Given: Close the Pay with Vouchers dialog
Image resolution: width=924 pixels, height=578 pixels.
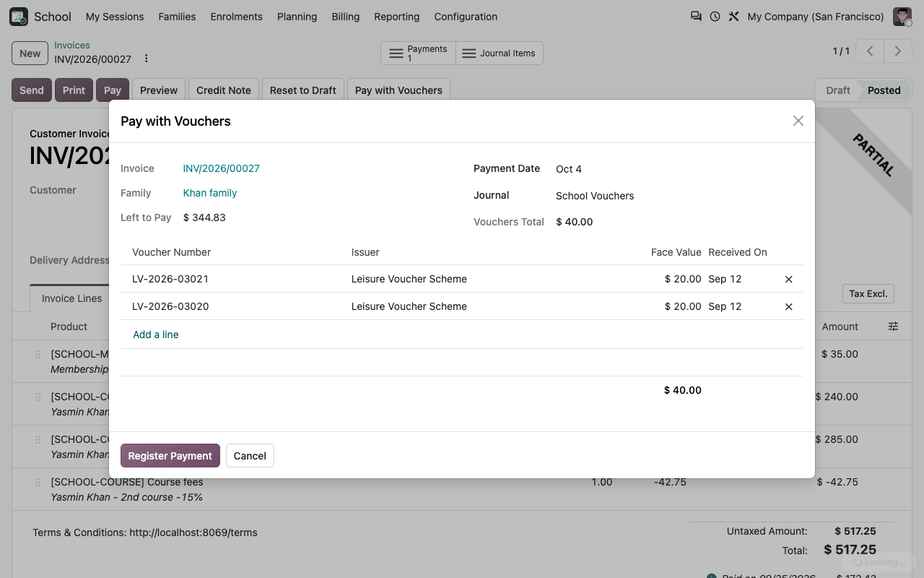Looking at the screenshot, I should [x=798, y=121].
